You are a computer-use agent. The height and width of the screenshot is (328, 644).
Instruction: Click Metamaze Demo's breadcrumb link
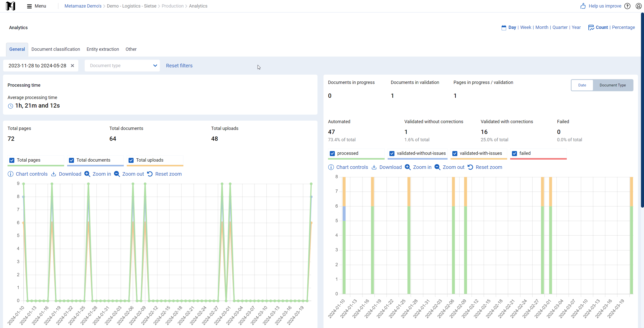(83, 6)
